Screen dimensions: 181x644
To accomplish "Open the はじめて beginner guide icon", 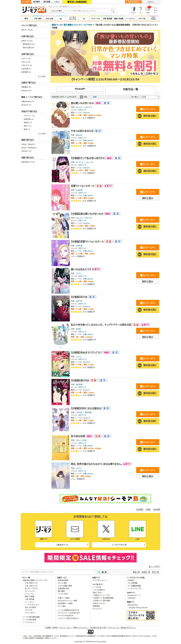I will click(x=133, y=10).
